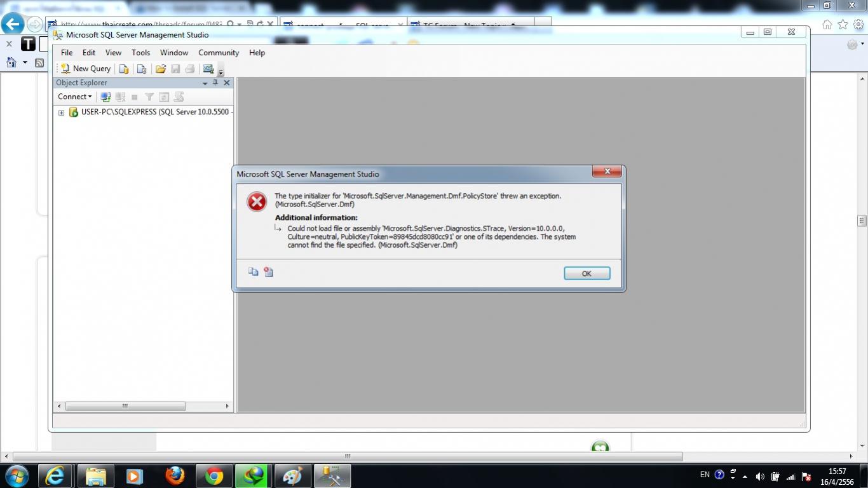Open the File menu
This screenshot has height=488, width=868.
click(x=67, y=53)
